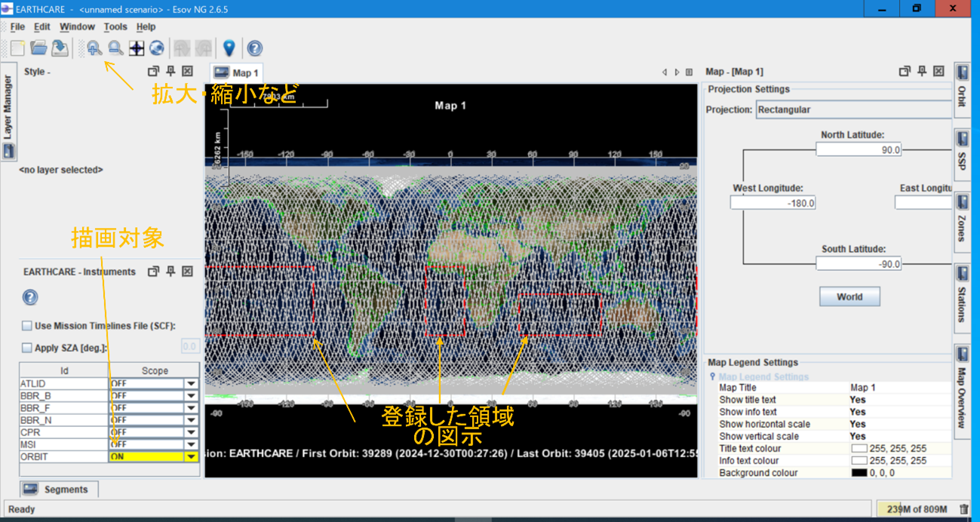Click the Background colour black swatch
This screenshot has width=980, height=522.
pos(859,473)
